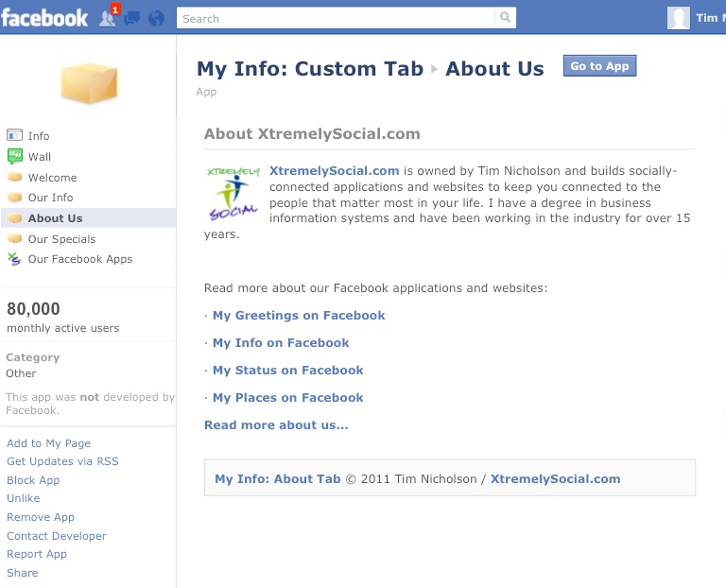This screenshot has height=588, width=726.
Task: Click the Our Specials box icon
Action: (x=15, y=238)
